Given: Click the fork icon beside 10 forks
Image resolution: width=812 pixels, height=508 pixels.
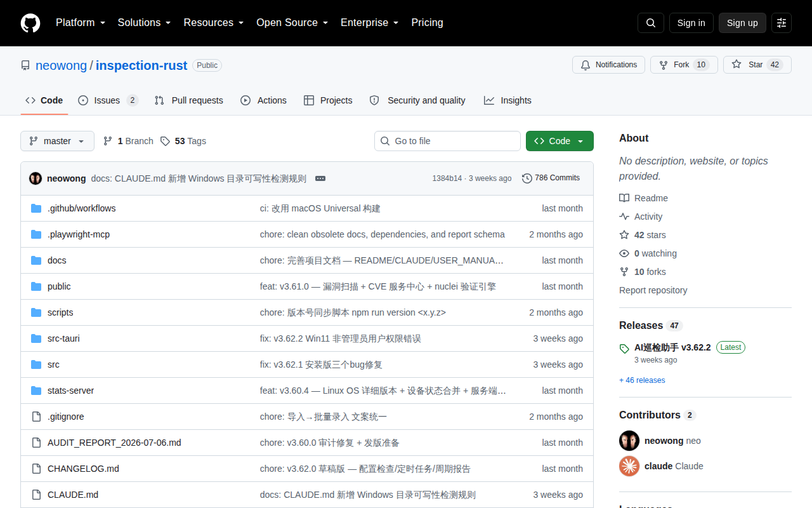Looking at the screenshot, I should click(624, 272).
